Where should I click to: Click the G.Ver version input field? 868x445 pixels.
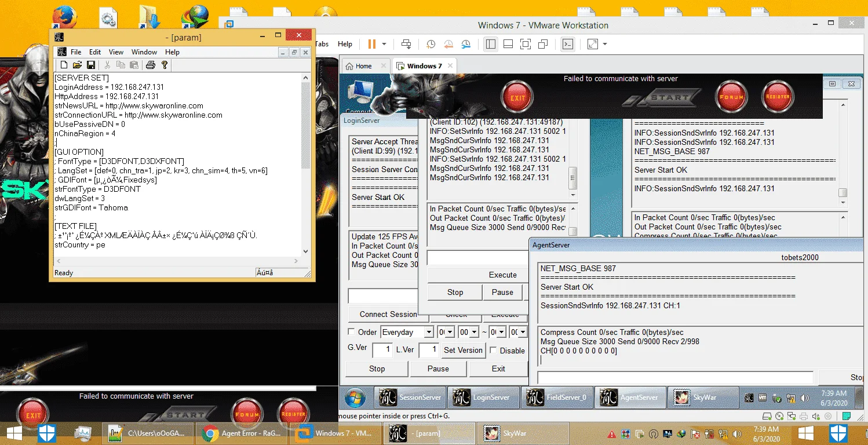(382, 350)
